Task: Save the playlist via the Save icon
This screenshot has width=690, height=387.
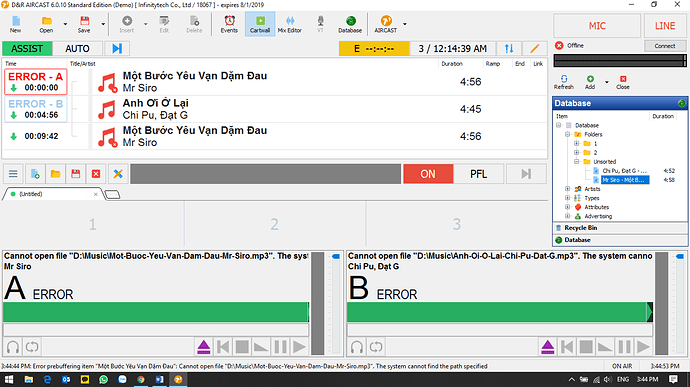Action: tap(84, 24)
